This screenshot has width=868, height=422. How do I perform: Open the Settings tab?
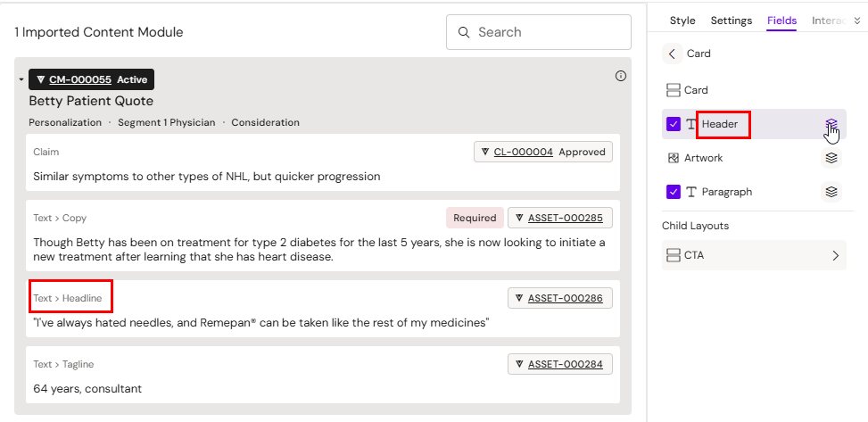pos(732,21)
